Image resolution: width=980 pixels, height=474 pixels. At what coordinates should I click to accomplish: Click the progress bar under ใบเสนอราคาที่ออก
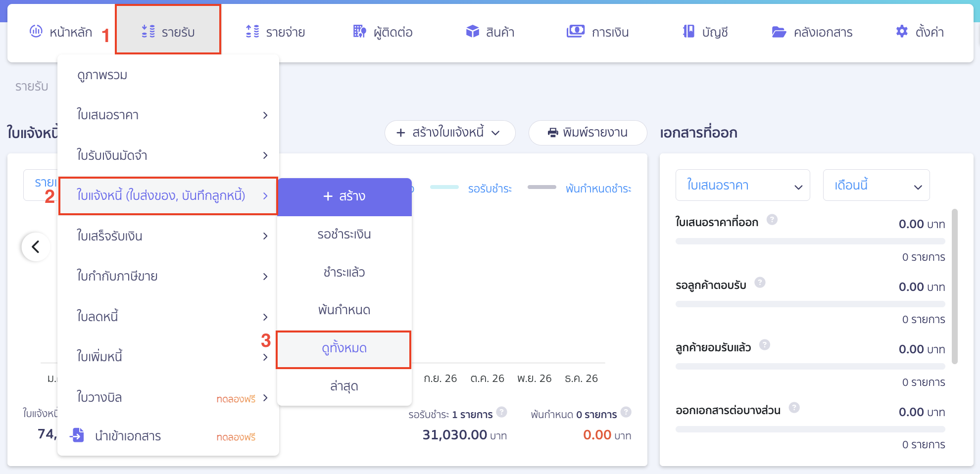click(810, 241)
